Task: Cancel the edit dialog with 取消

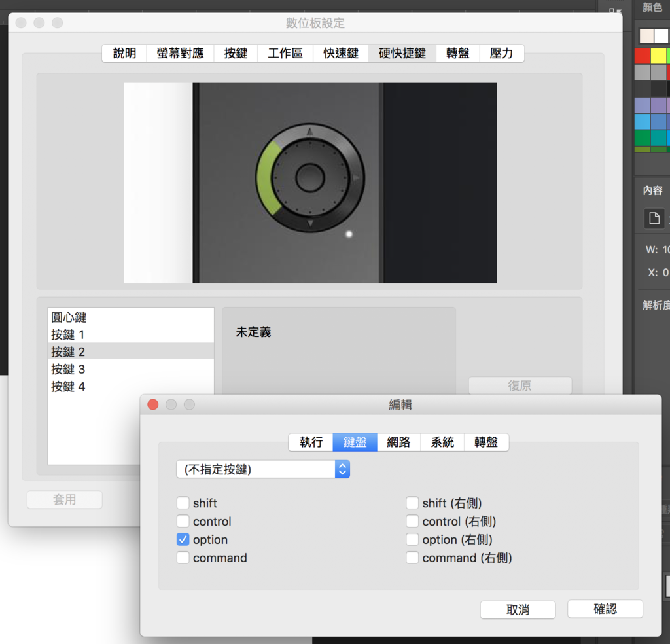Action: (518, 609)
